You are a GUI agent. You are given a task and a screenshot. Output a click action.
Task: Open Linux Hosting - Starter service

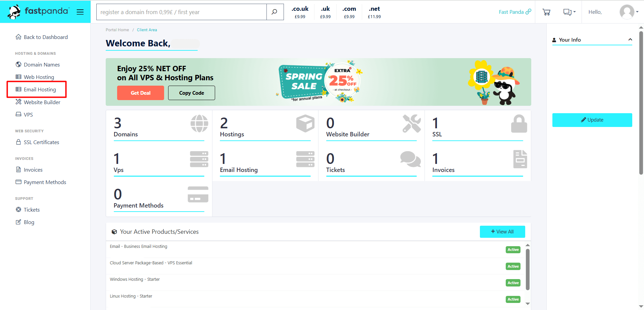[x=131, y=296]
